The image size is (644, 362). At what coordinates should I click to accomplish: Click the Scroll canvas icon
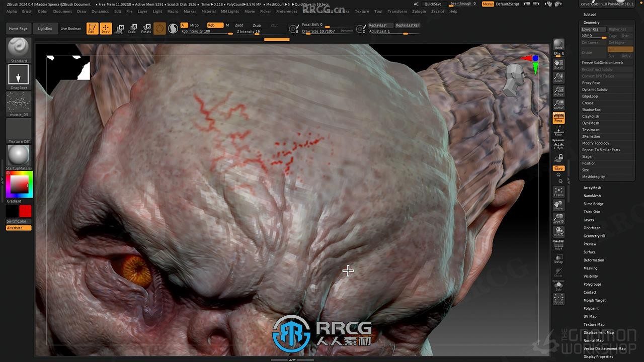tap(558, 64)
